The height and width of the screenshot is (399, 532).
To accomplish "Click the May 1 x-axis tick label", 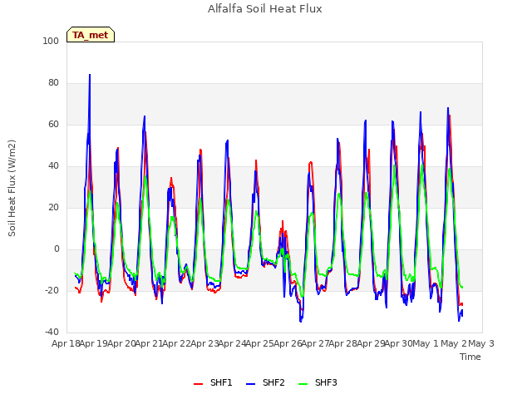I will [426, 343].
